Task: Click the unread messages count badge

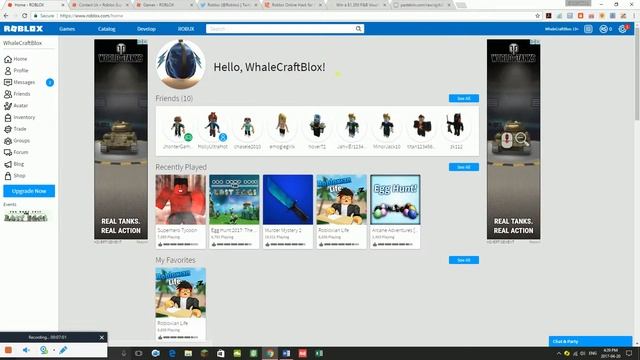Action: tap(50, 82)
